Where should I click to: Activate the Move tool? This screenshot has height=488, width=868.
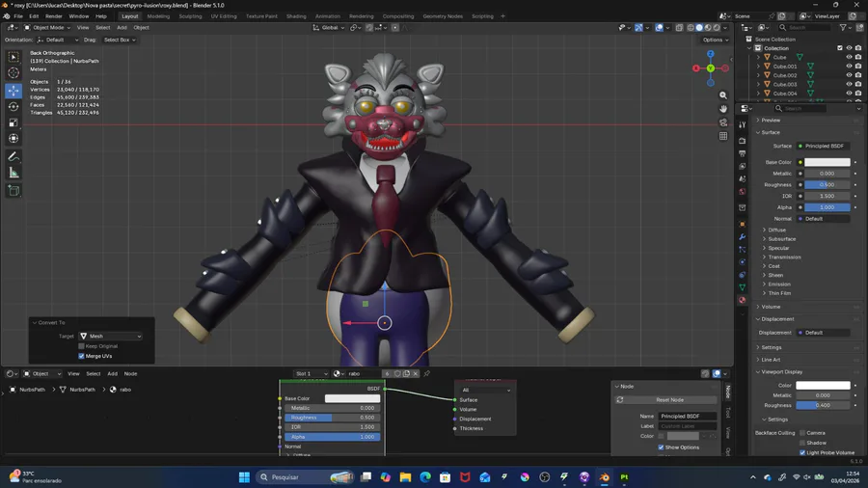14,91
